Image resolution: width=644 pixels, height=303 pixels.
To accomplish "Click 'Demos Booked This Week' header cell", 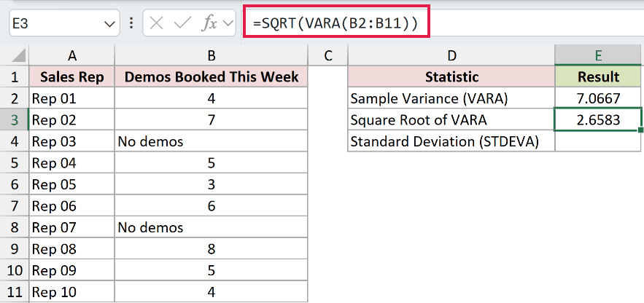I will click(212, 76).
